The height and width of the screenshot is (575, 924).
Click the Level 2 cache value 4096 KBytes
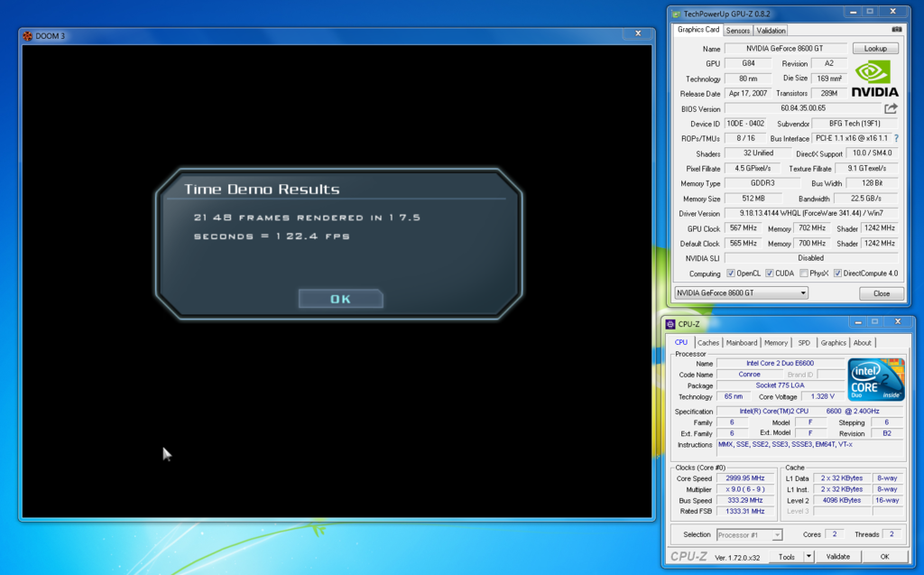pyautogui.click(x=842, y=500)
